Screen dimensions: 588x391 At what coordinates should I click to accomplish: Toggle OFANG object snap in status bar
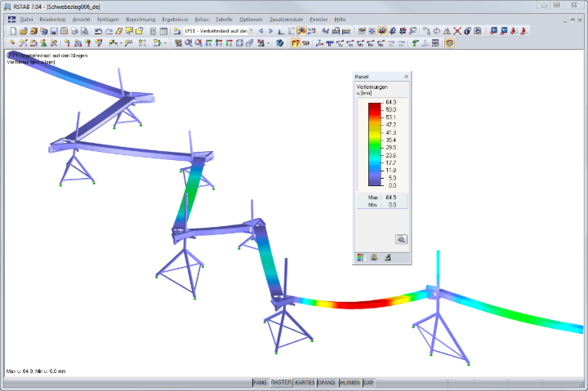(326, 382)
